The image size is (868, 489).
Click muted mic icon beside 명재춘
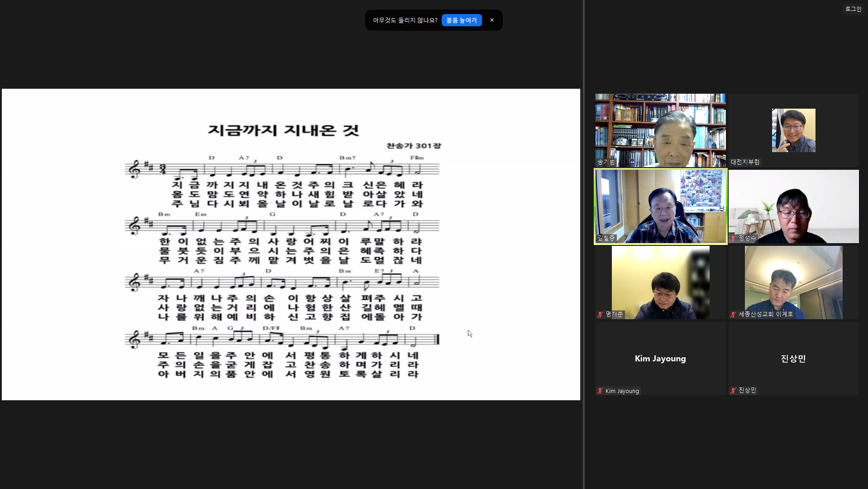(x=600, y=314)
